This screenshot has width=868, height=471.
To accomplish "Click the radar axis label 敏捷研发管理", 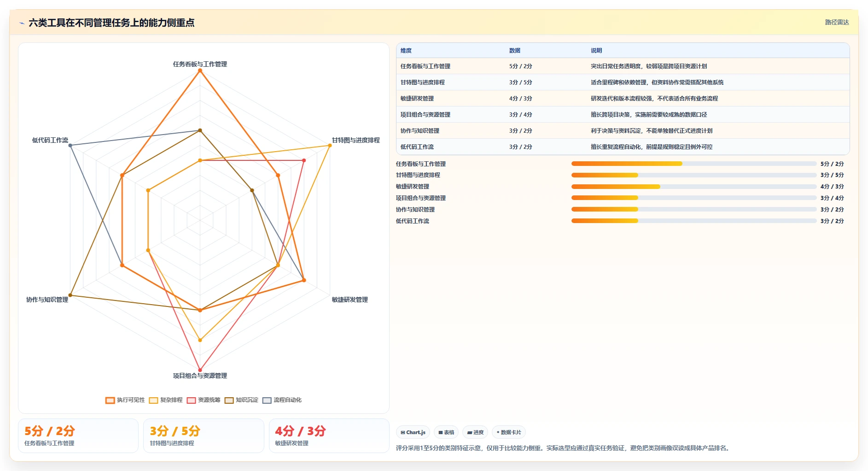I will (350, 300).
